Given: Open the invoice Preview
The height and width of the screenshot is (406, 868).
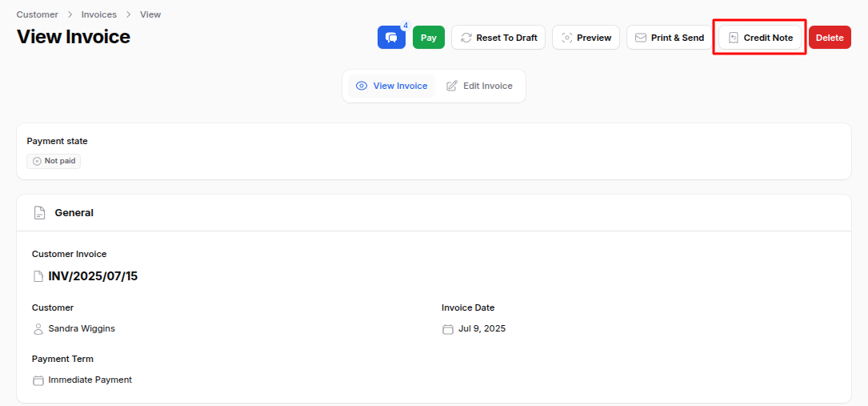Looking at the screenshot, I should pyautogui.click(x=586, y=38).
